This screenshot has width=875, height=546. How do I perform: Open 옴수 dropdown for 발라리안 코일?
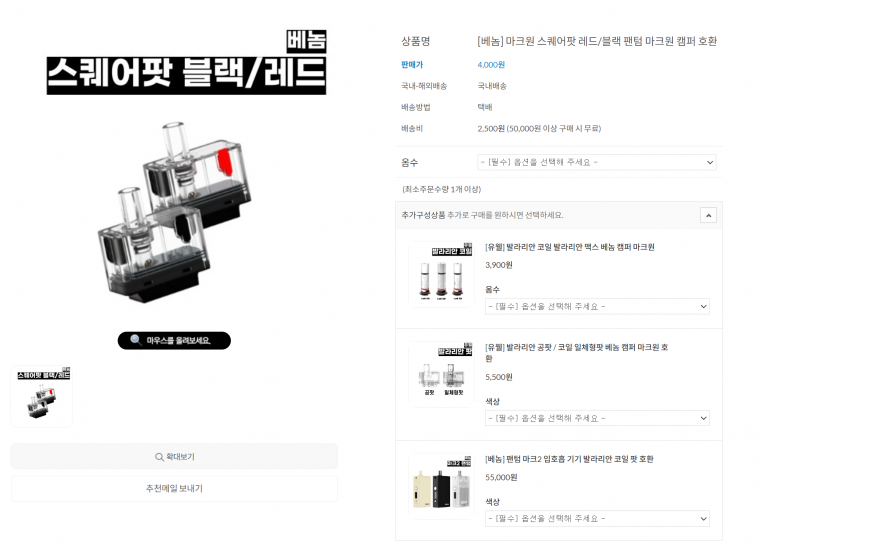pyautogui.click(x=597, y=306)
